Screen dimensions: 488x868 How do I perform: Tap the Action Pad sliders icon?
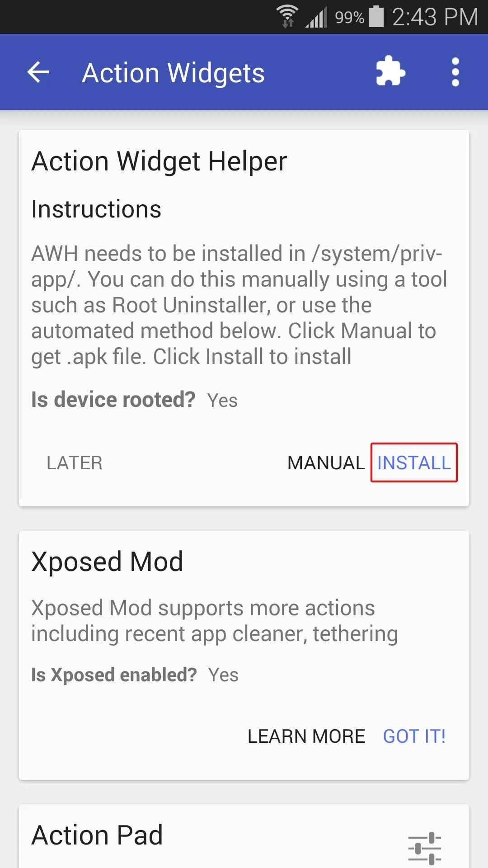(424, 848)
